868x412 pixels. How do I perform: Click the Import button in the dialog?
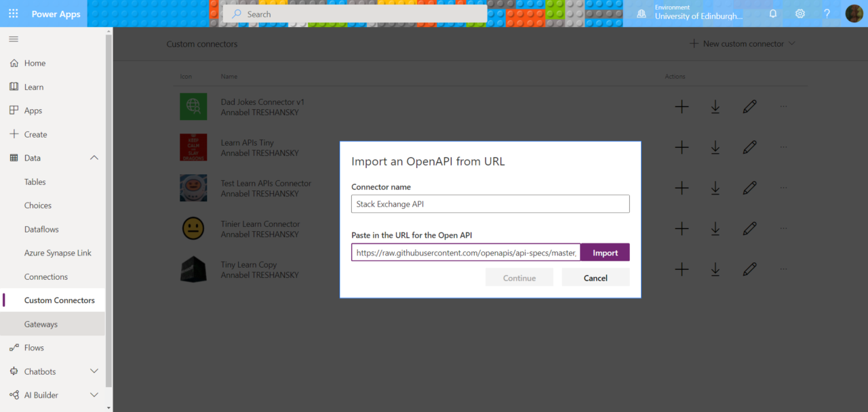pos(604,251)
